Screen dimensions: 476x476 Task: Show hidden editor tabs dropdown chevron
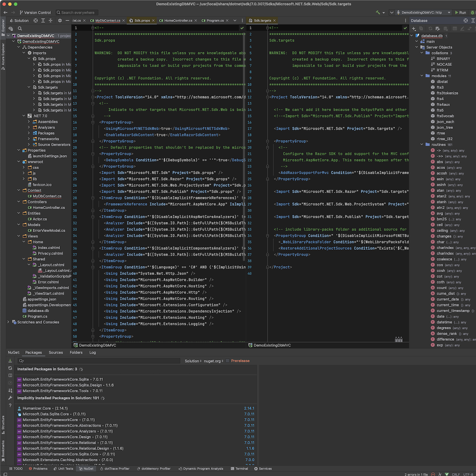coord(235,20)
